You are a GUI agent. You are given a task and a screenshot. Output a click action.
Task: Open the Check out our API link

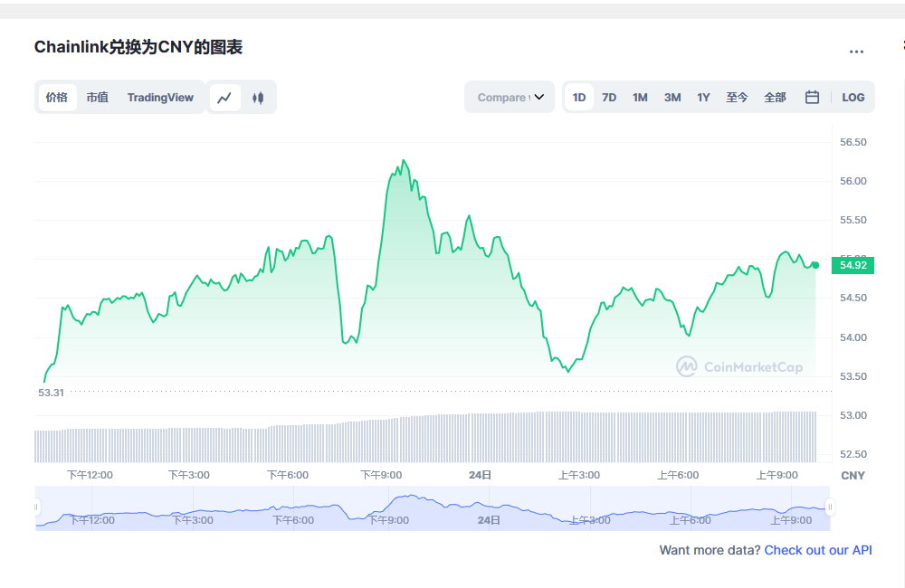(x=818, y=550)
